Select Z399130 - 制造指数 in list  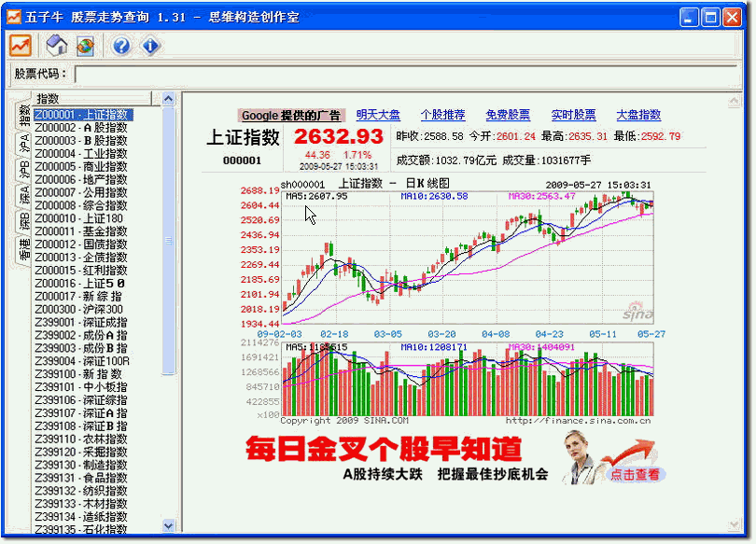point(81,466)
